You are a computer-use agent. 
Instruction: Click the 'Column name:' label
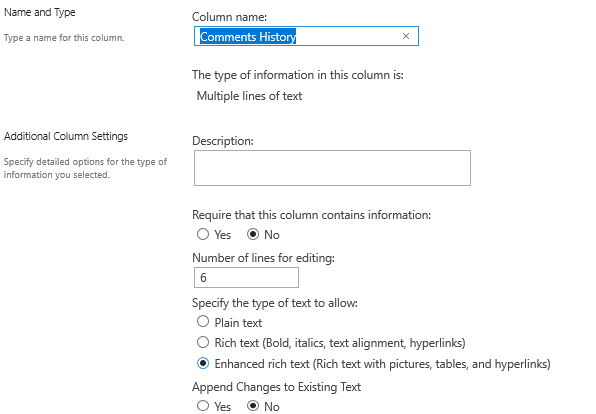(230, 17)
